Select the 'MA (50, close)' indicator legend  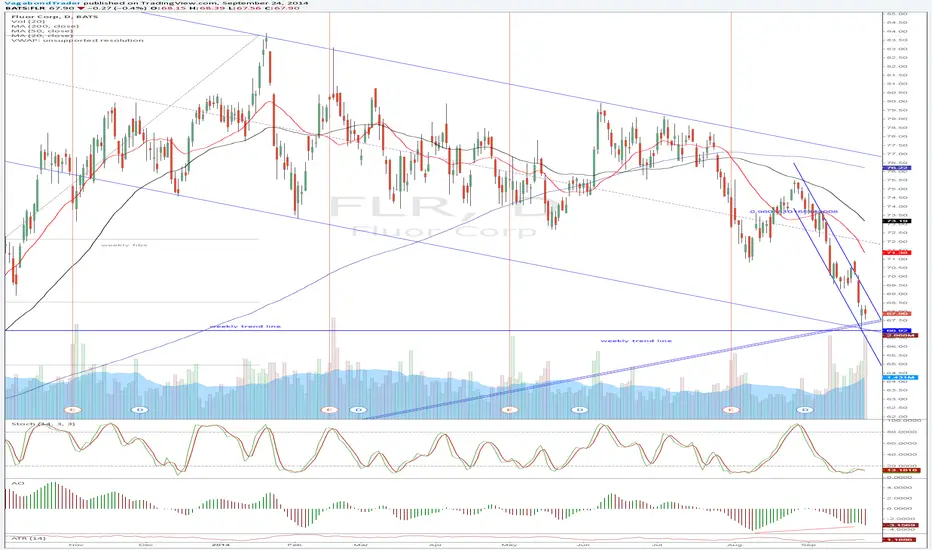click(x=42, y=31)
